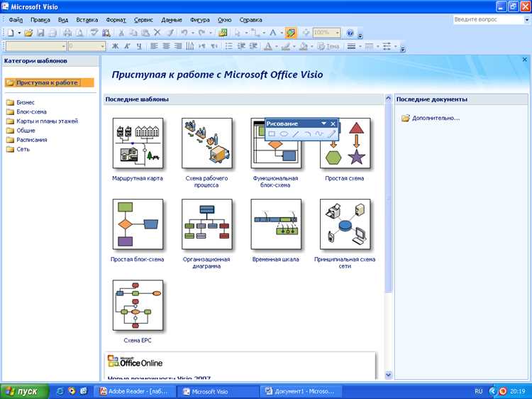Select the Pencil tool in Рисование toolbar
The image size is (532, 399).
click(331, 133)
